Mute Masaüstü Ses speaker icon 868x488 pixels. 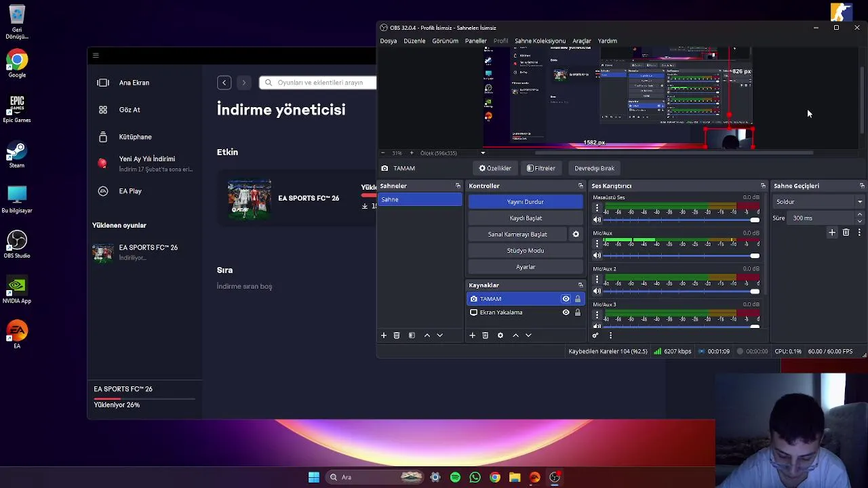pyautogui.click(x=597, y=220)
